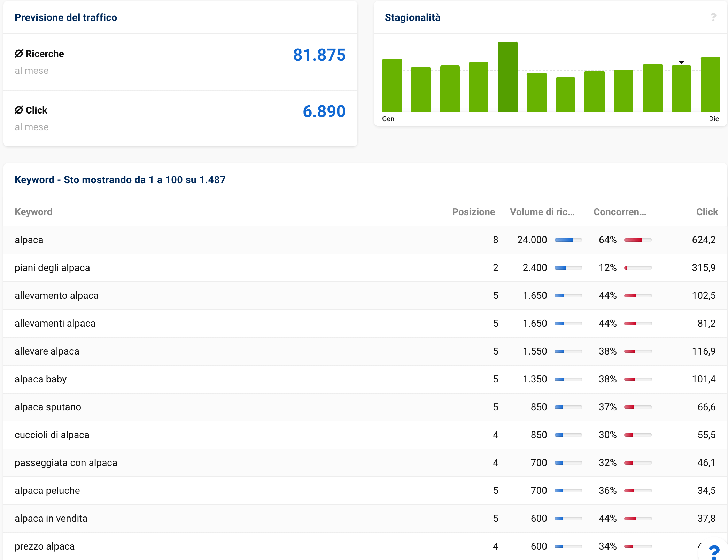Select the December bar above Dic label

[710, 85]
